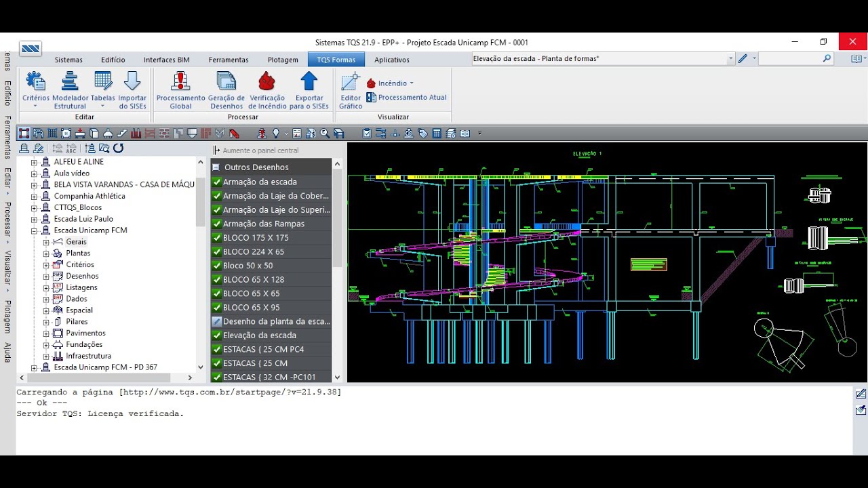
Task: Open the Incêndio dropdown
Action: click(x=391, y=83)
